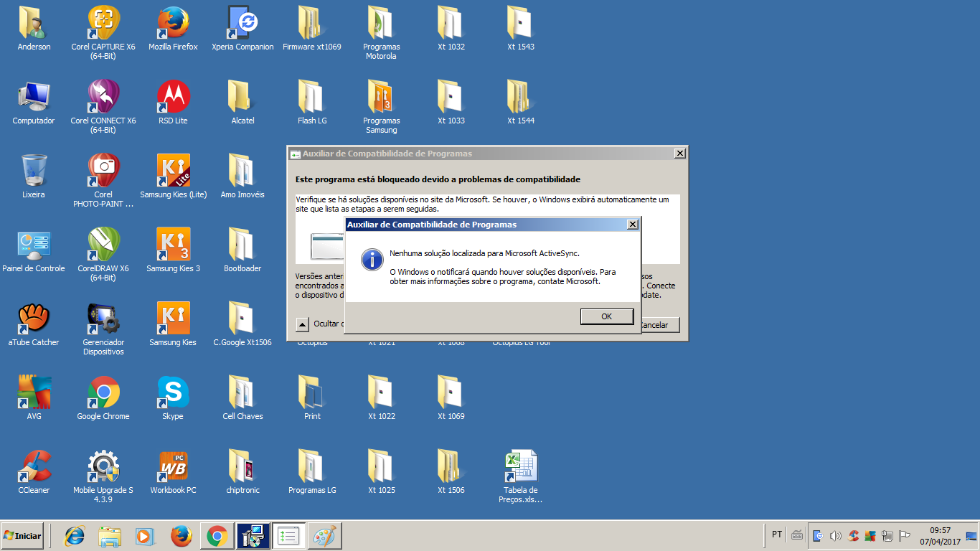Switch to Firefox on the taskbar
980x551 pixels.
[x=181, y=536]
